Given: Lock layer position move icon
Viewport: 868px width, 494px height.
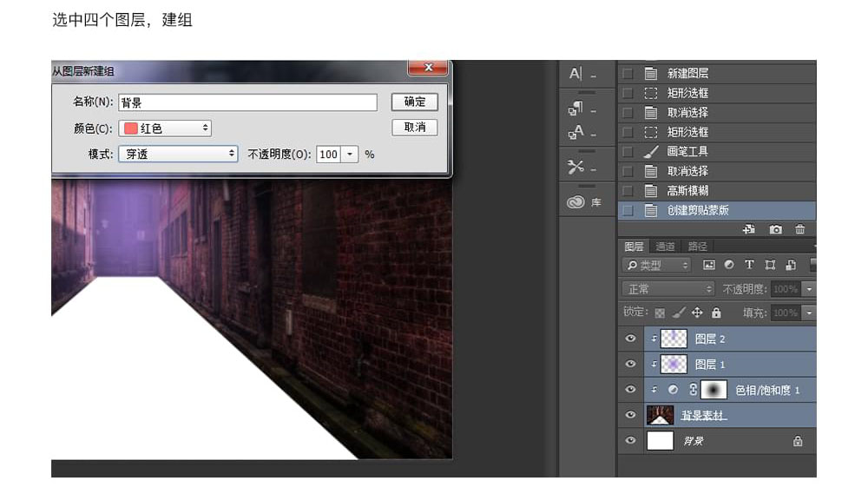Looking at the screenshot, I should coord(697,313).
